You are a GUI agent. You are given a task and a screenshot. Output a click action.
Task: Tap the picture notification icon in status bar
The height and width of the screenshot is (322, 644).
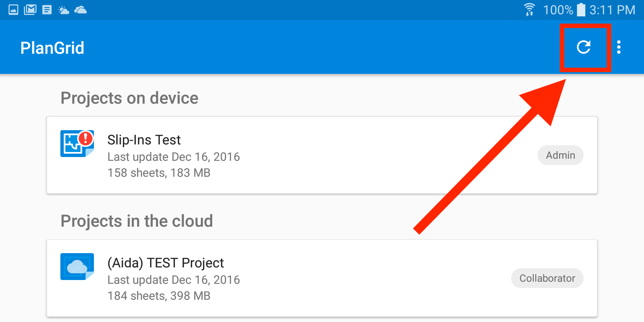(x=13, y=10)
